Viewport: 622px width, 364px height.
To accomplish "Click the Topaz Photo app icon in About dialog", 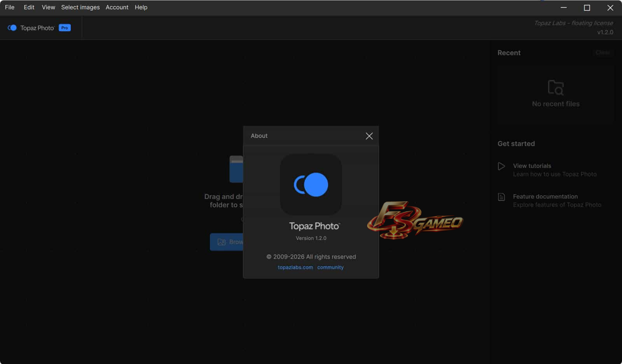I will tap(311, 185).
